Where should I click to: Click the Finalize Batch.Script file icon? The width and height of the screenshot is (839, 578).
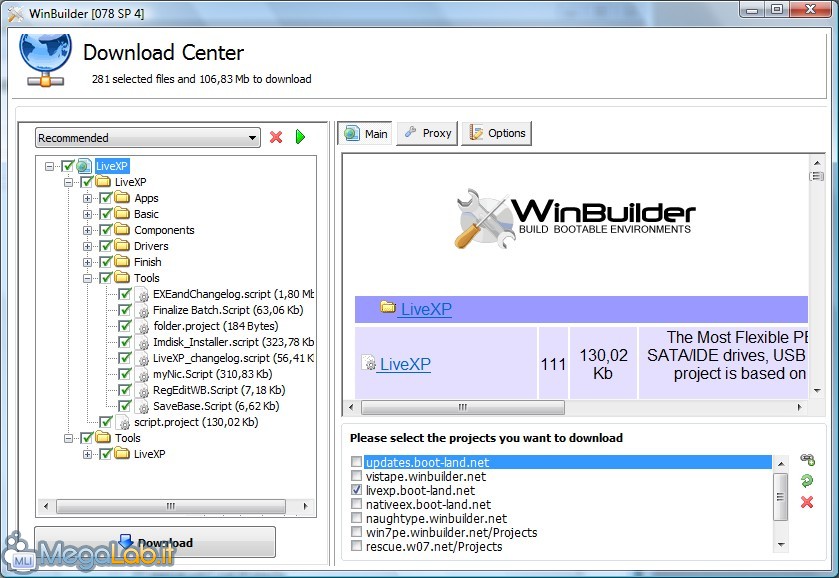click(x=142, y=310)
